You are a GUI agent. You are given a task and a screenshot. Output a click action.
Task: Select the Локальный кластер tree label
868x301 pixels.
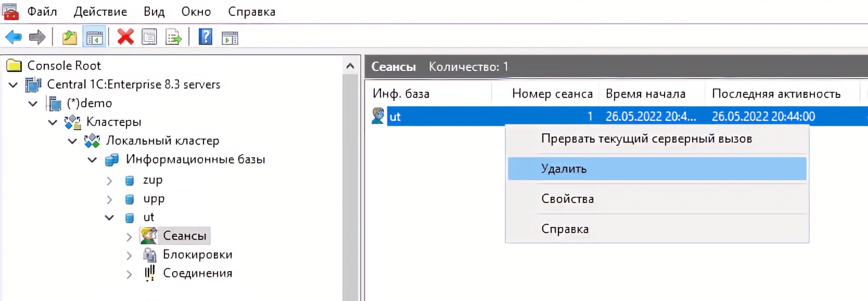[163, 141]
